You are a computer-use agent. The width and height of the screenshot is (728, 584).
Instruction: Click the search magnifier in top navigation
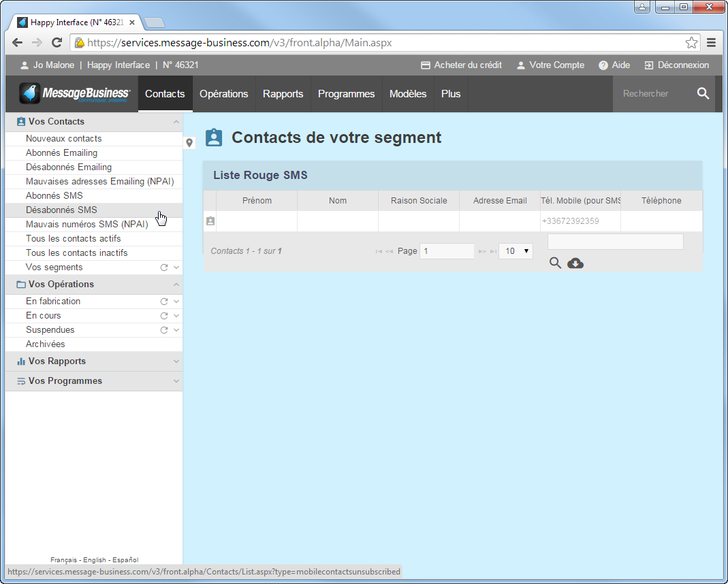[x=703, y=94]
